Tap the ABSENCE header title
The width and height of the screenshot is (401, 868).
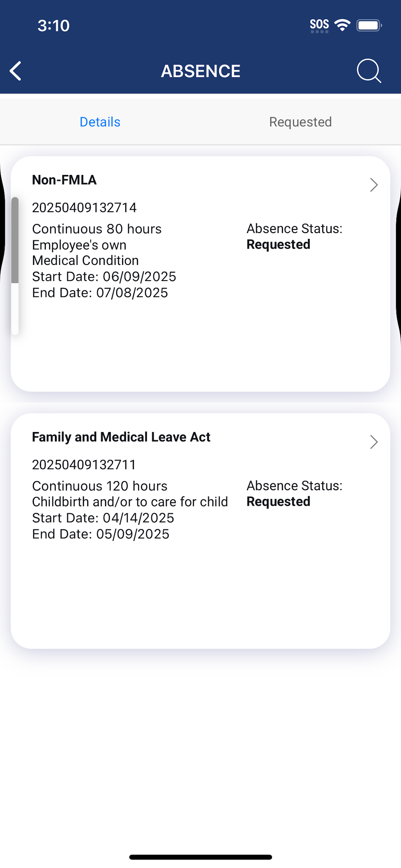(x=200, y=71)
